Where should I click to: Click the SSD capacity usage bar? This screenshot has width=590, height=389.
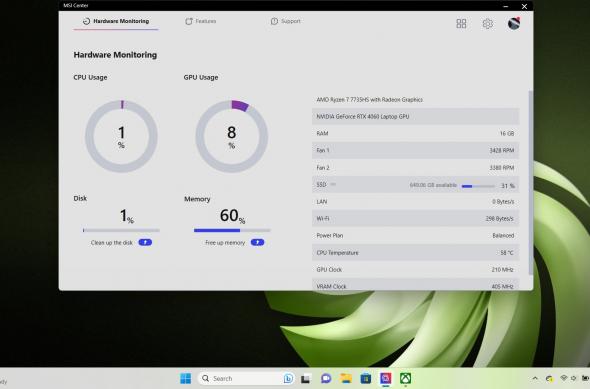click(x=478, y=186)
